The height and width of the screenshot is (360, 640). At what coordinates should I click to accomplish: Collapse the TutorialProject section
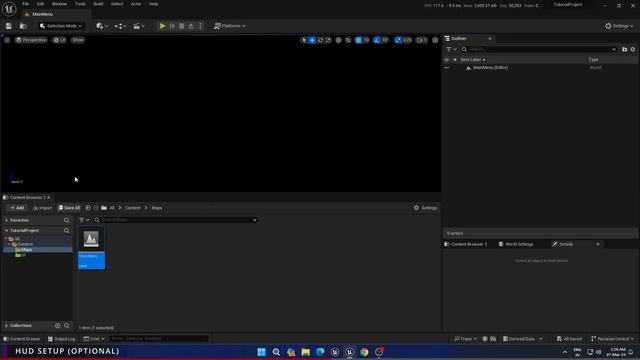pos(7,231)
